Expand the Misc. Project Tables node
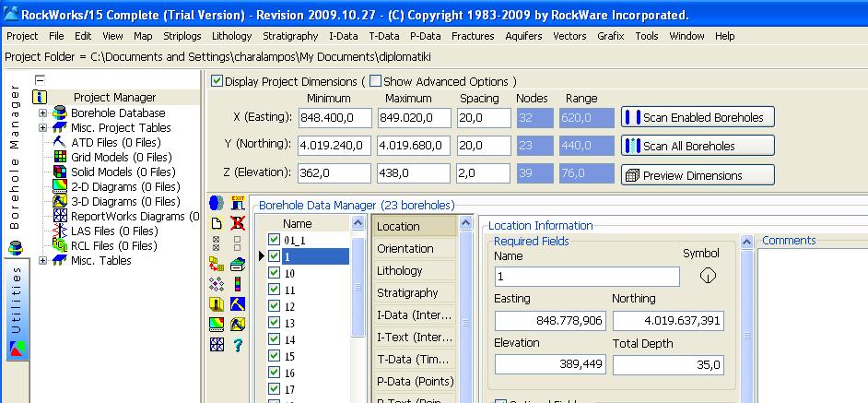 point(42,128)
